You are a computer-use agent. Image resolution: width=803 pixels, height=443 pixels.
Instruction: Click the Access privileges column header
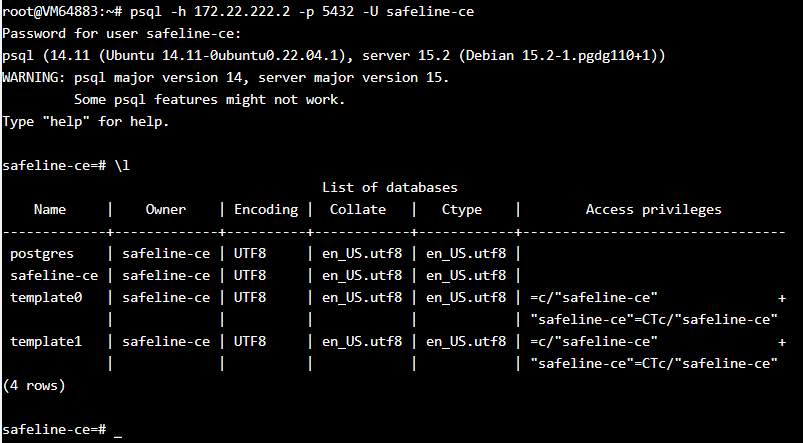(x=653, y=209)
